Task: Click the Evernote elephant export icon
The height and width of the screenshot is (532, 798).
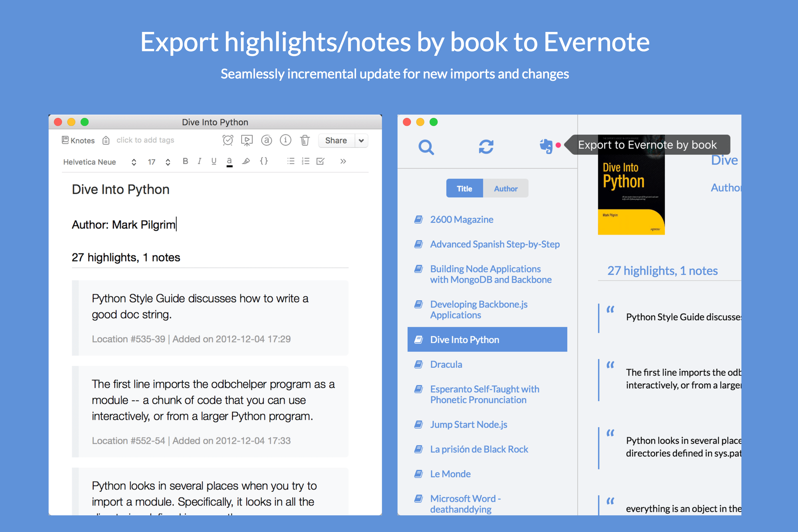Action: (546, 146)
